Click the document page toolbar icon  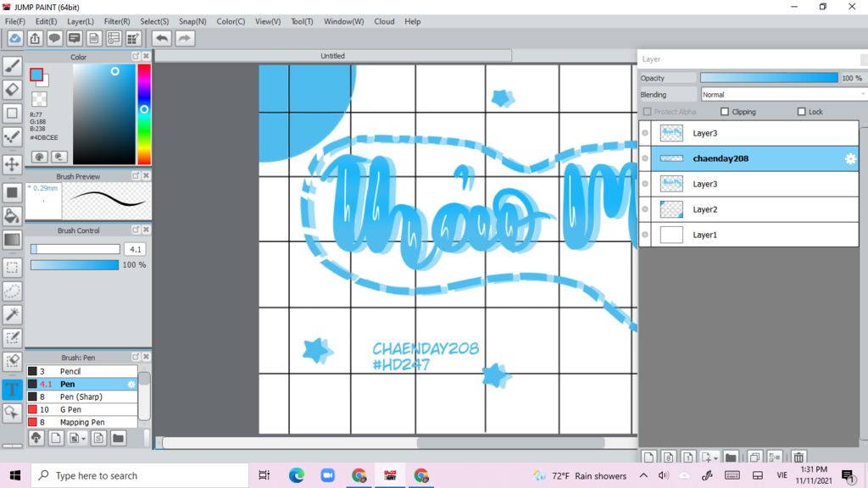(x=94, y=38)
